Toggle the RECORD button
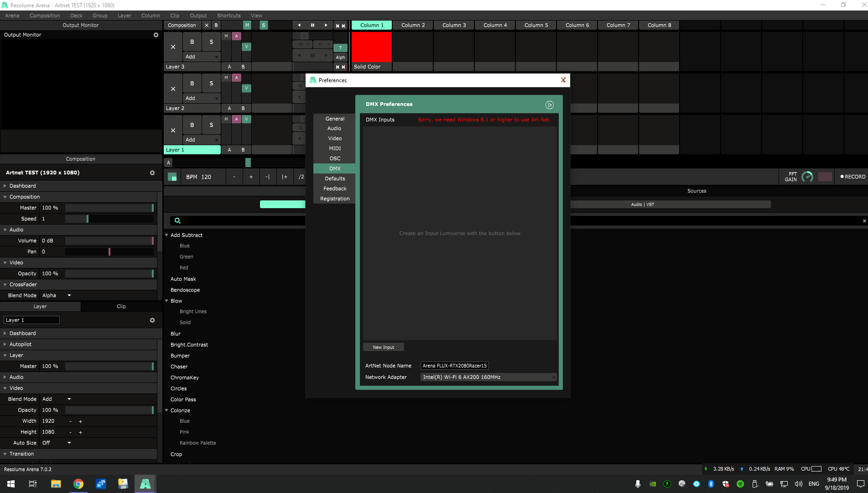The image size is (868, 493). 852,177
